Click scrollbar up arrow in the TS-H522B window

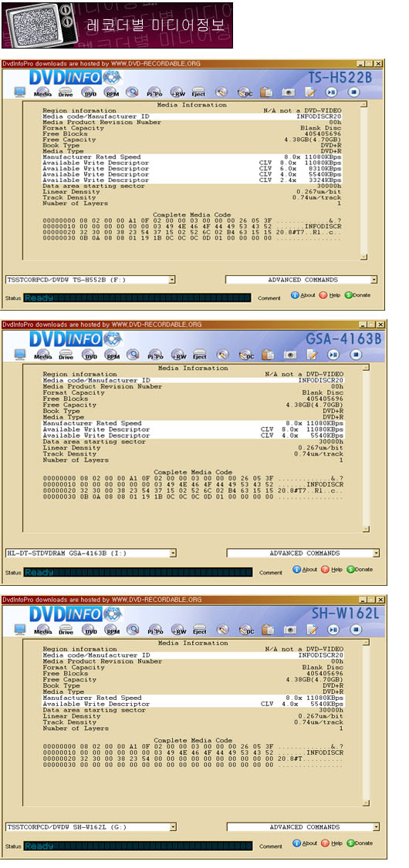click(x=363, y=104)
